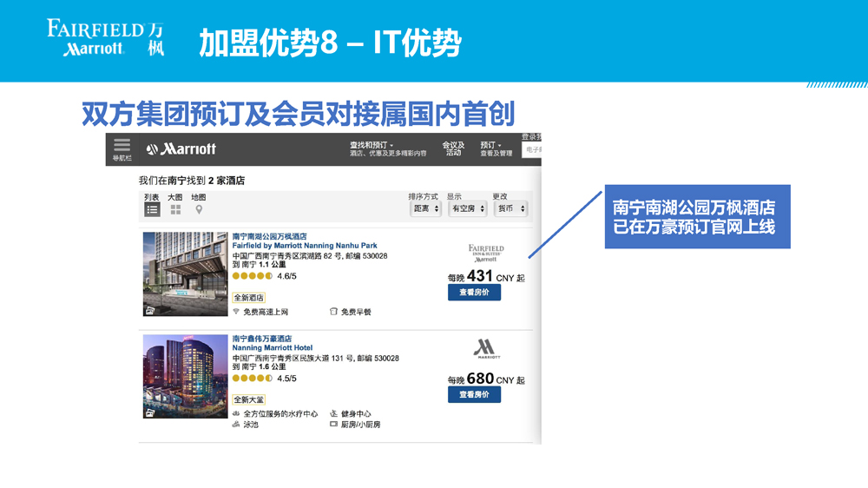Click the swimming pool amenity icon
868x488 pixels.
[x=236, y=425]
